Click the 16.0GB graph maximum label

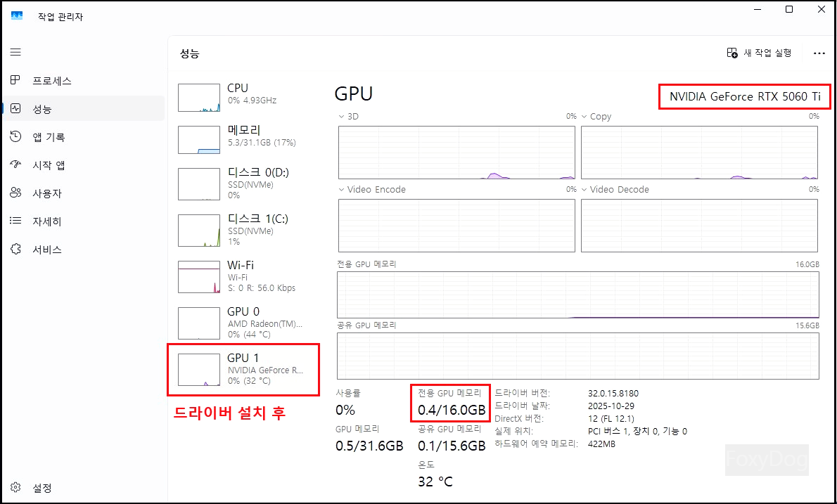(807, 264)
